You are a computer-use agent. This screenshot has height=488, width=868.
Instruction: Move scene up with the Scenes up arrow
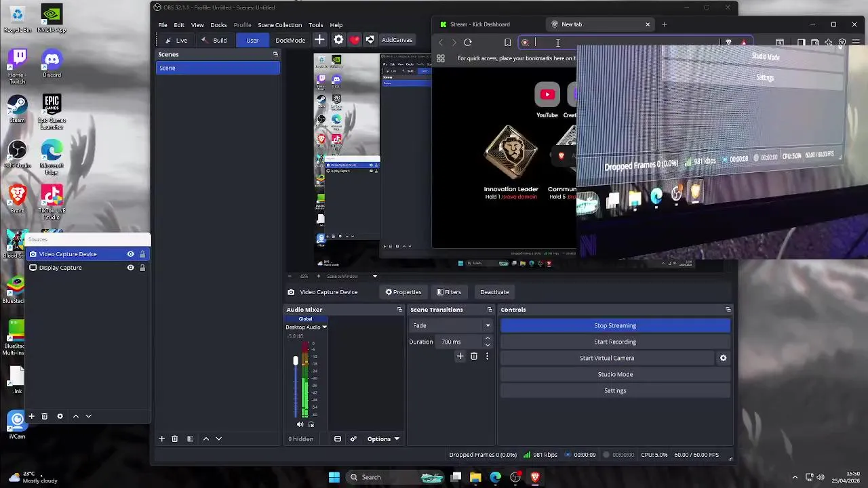[206, 439]
